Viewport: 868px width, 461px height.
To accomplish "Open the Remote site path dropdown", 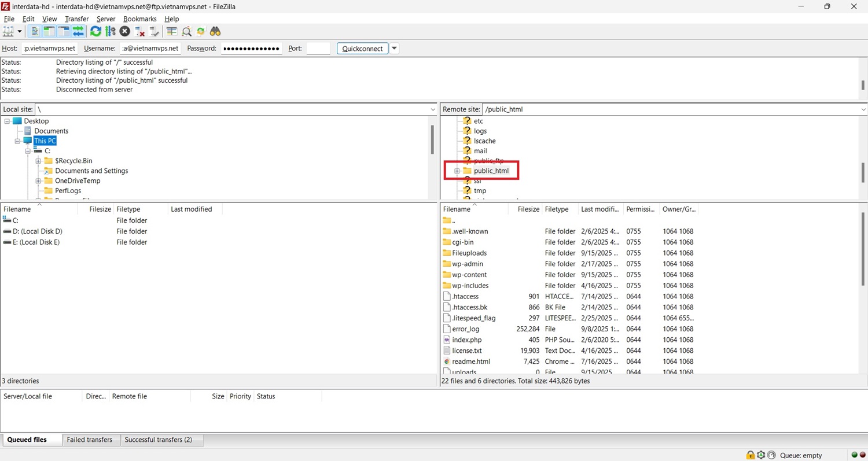I will 863,109.
